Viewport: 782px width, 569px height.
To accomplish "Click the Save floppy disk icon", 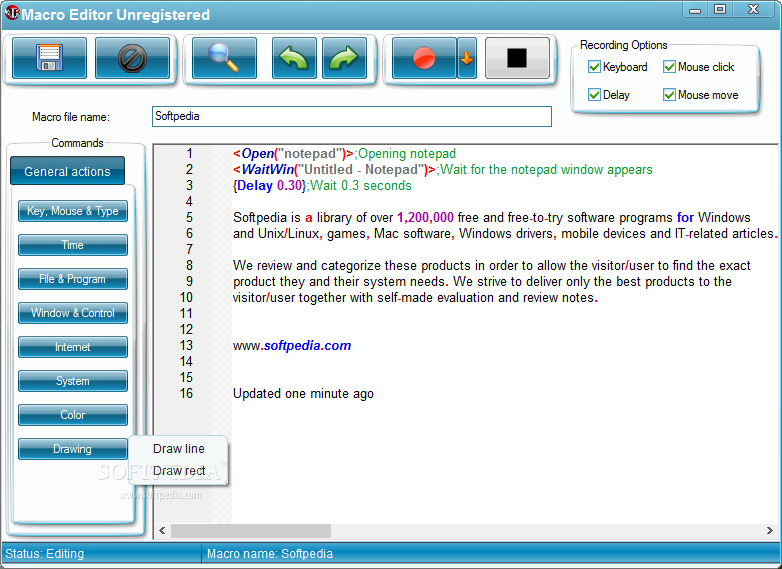I will tap(49, 58).
